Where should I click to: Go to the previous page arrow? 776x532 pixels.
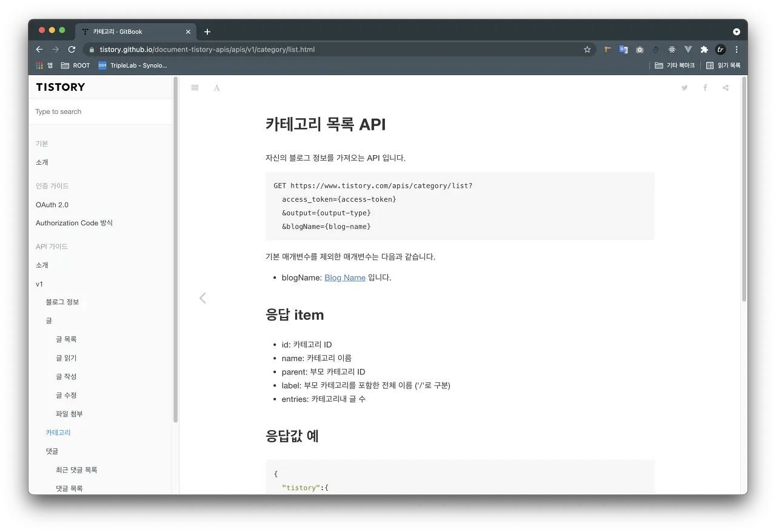(202, 298)
